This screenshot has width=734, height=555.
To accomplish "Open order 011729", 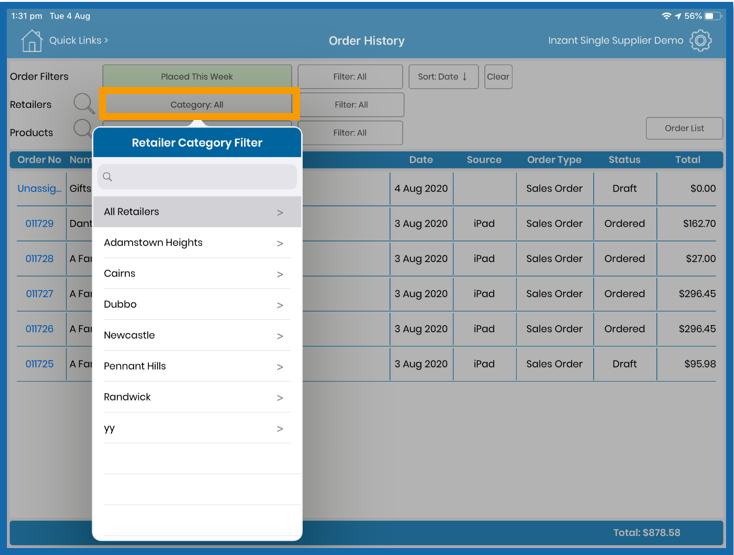I will [x=39, y=224].
